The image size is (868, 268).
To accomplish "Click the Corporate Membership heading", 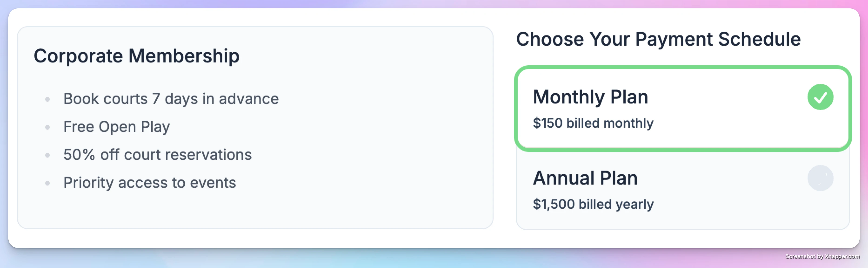I will click(137, 56).
